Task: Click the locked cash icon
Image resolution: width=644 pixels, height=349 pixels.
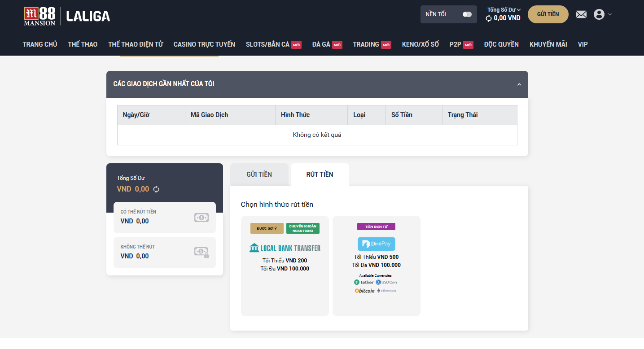Action: 202,252
